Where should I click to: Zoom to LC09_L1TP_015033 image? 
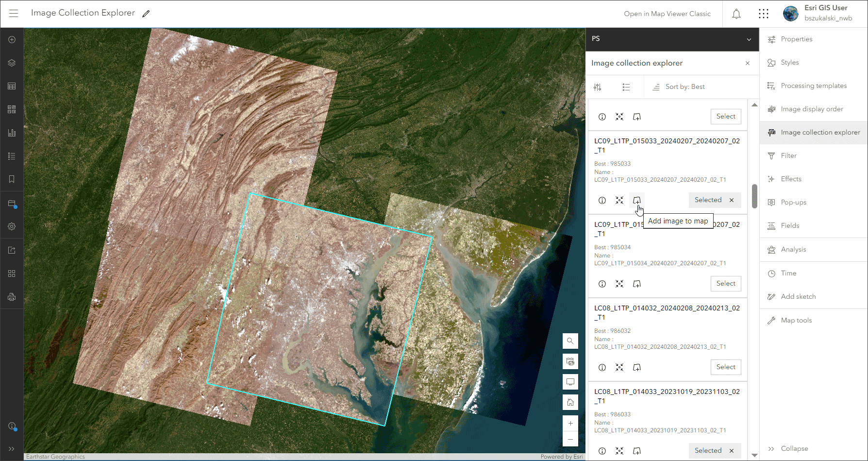click(619, 200)
